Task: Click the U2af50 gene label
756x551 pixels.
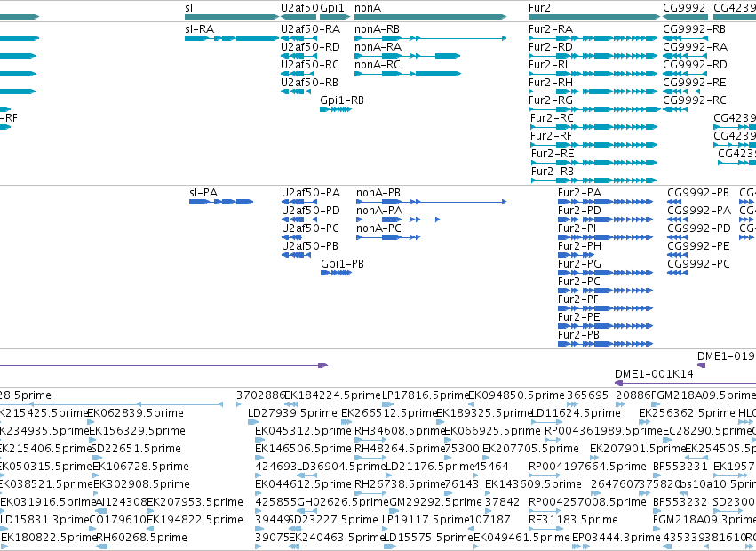Action: [299, 8]
